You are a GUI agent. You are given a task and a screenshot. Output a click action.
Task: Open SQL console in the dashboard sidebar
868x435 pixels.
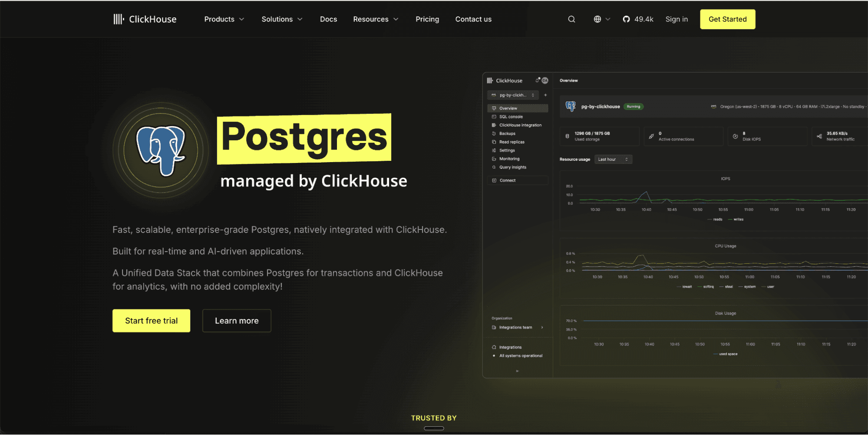[x=518, y=116]
